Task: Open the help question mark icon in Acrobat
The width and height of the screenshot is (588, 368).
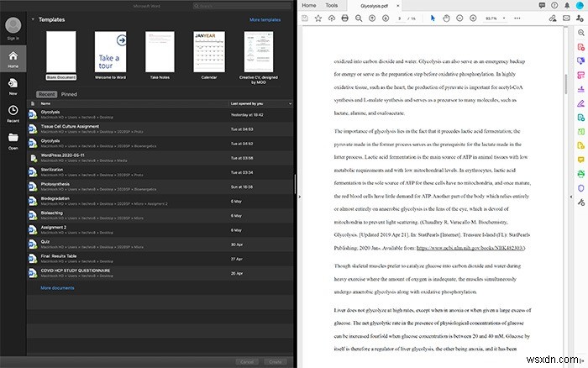Action: pos(554,5)
